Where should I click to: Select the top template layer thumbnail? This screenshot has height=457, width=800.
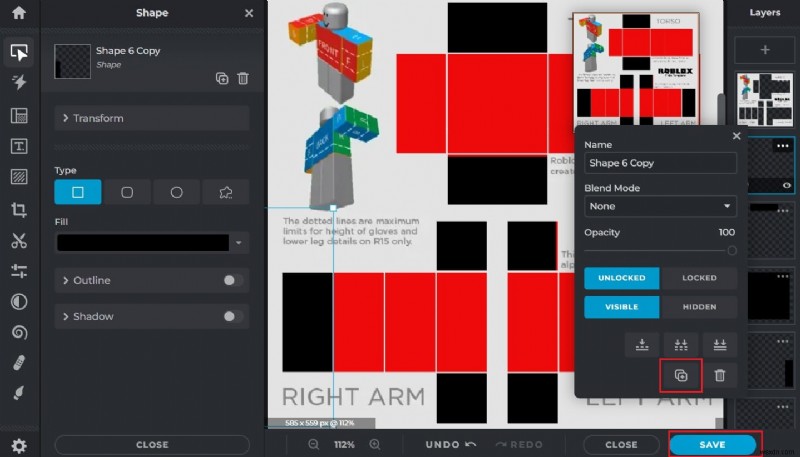(x=765, y=99)
